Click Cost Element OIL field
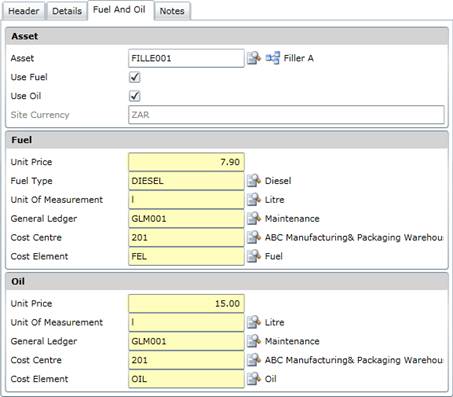Viewport: 453px width, 397px height. [x=186, y=379]
